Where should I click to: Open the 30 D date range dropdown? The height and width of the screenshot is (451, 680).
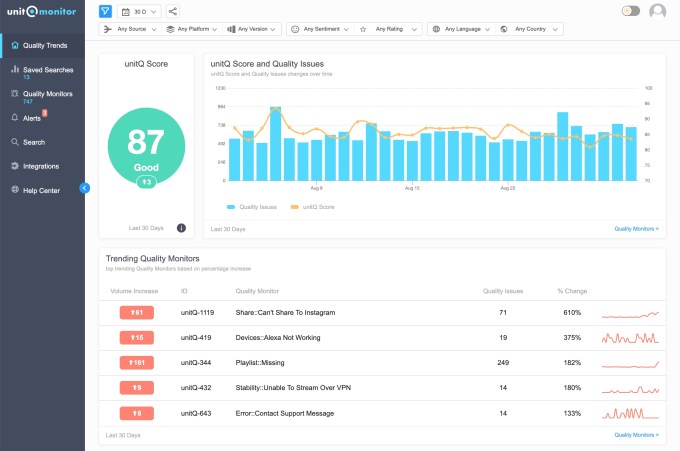pos(139,11)
